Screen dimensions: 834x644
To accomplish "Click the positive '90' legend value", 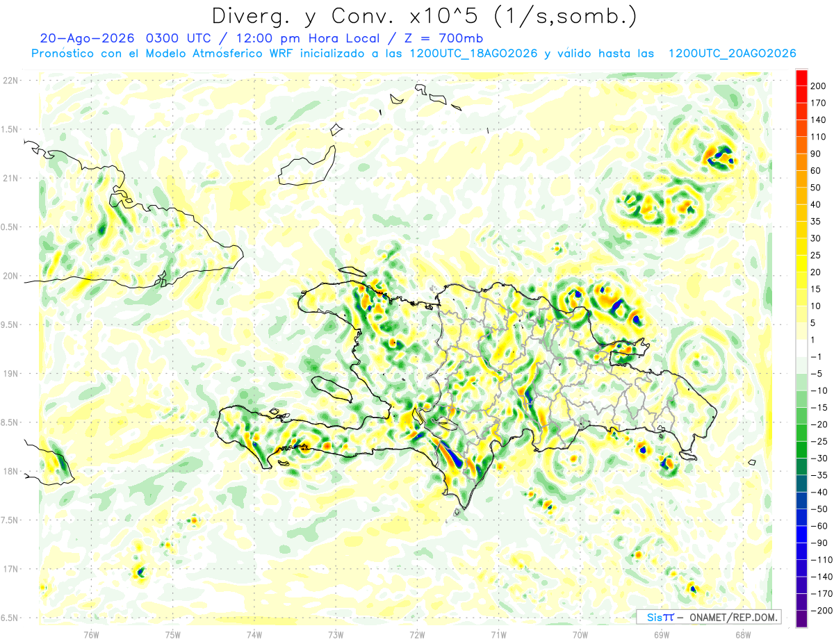I will click(817, 154).
